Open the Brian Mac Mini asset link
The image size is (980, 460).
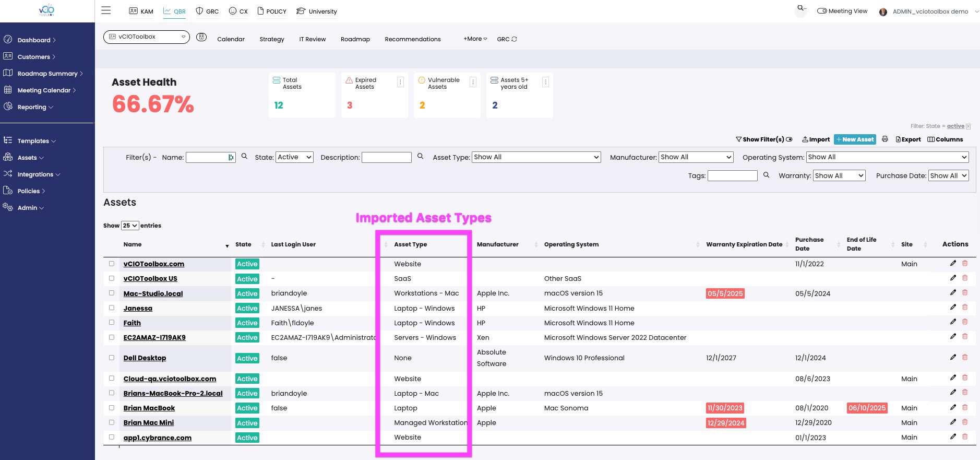pos(149,423)
